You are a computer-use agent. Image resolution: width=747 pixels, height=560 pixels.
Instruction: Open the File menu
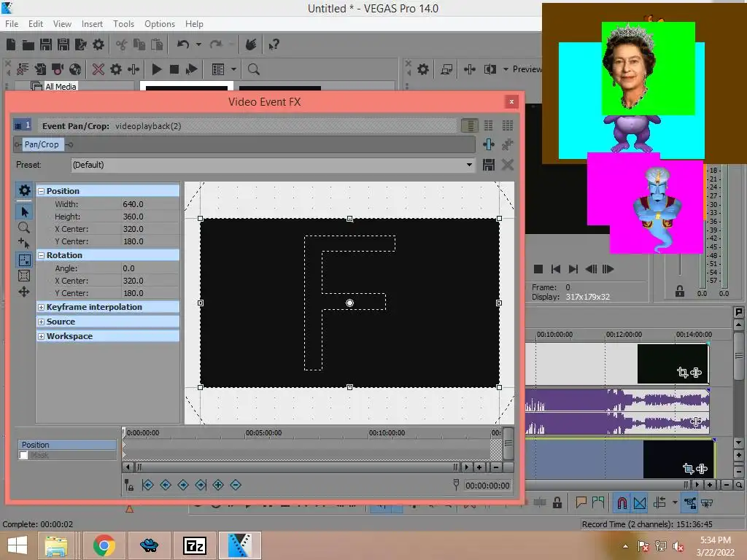tap(12, 24)
